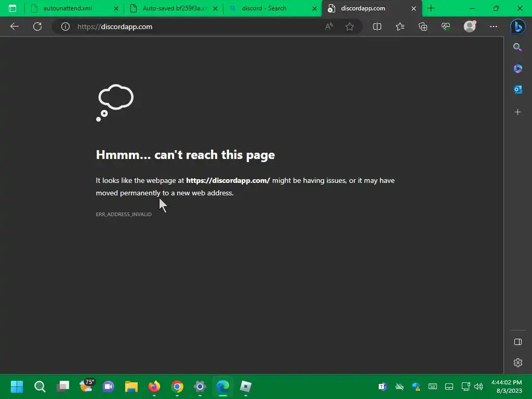This screenshot has height=399, width=532.
Task: Minimize the Edge browser window
Action: (472, 8)
